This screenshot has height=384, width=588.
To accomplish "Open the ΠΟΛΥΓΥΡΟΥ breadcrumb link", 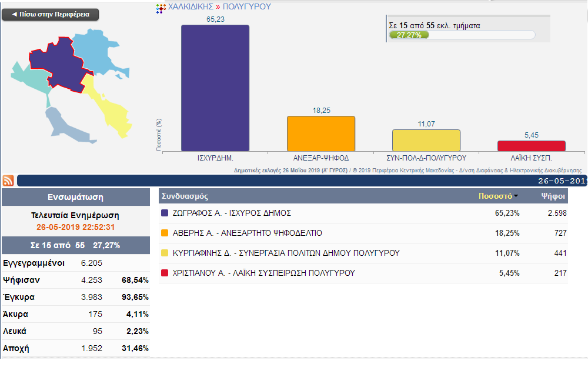I will click(x=247, y=7).
